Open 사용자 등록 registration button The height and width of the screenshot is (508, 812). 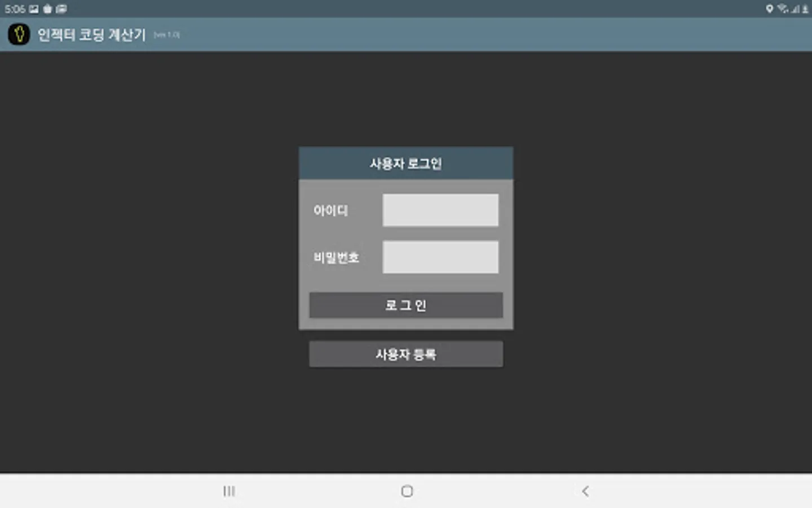tap(406, 354)
